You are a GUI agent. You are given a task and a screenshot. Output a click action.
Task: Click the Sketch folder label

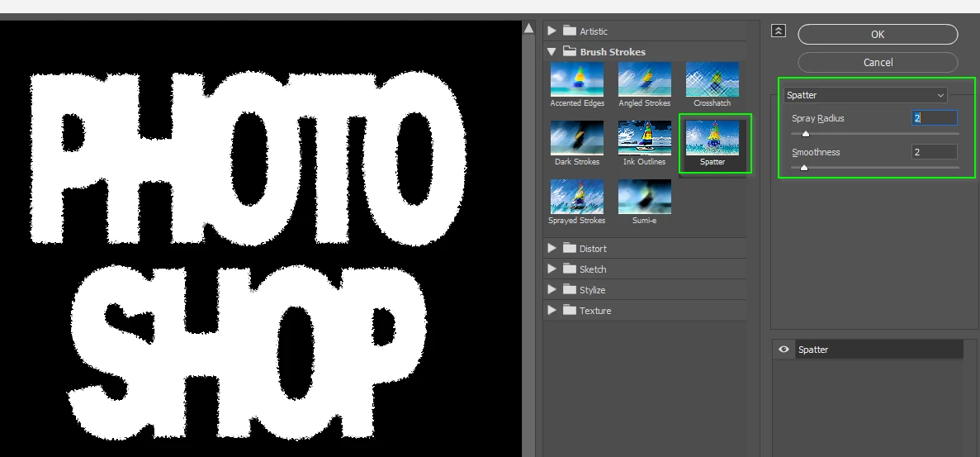point(593,269)
